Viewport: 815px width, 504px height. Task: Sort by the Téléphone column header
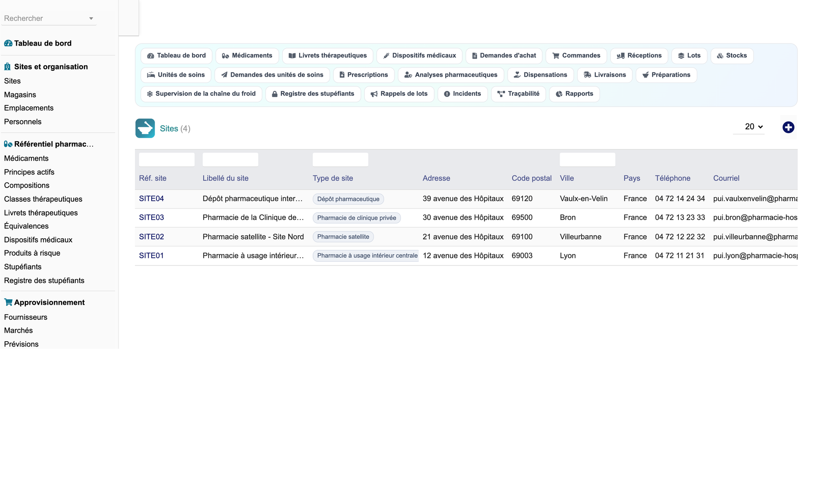pos(673,178)
